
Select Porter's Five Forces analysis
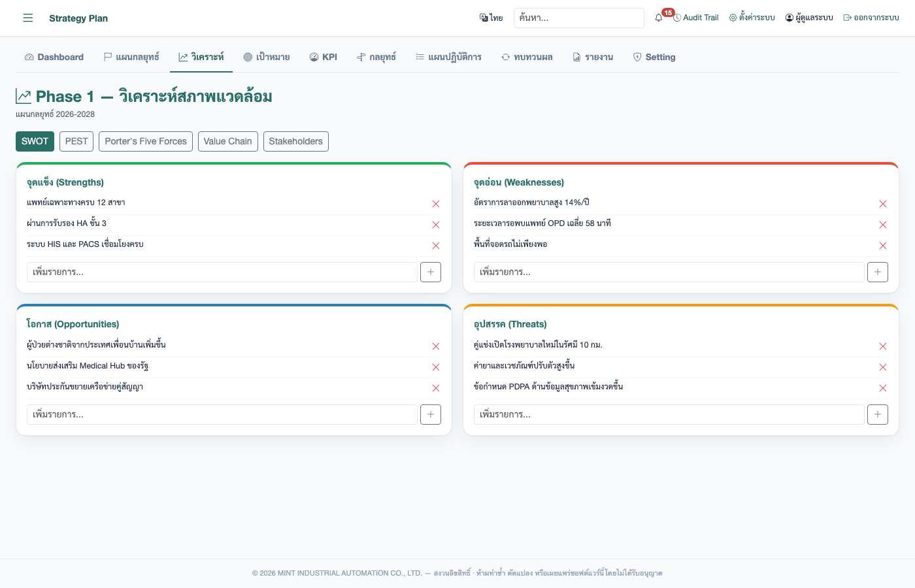[146, 141]
